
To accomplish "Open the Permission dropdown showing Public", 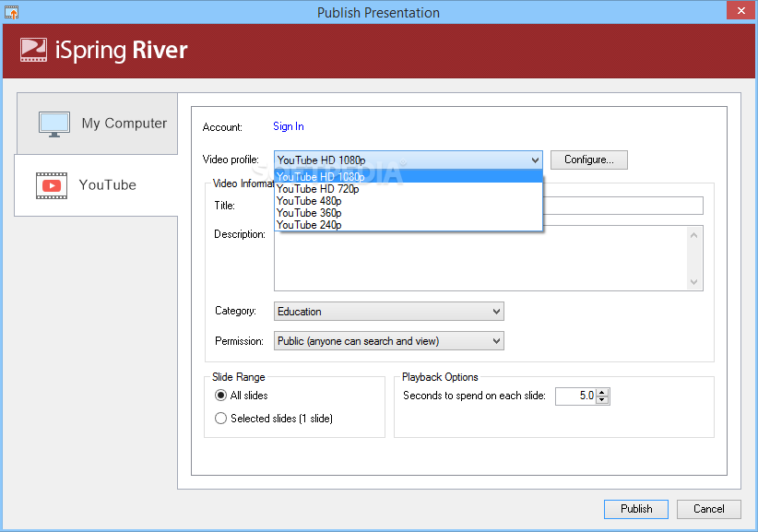I will (x=388, y=341).
